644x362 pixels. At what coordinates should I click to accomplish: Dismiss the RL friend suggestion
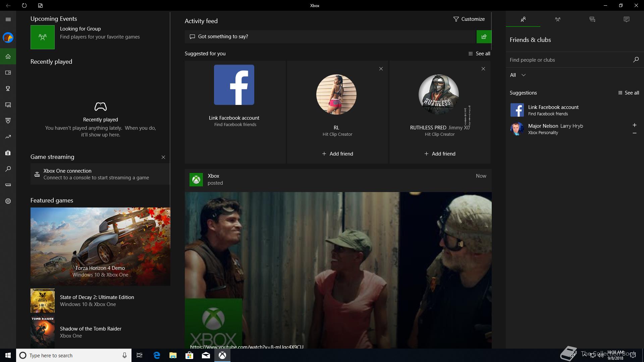coord(381,69)
